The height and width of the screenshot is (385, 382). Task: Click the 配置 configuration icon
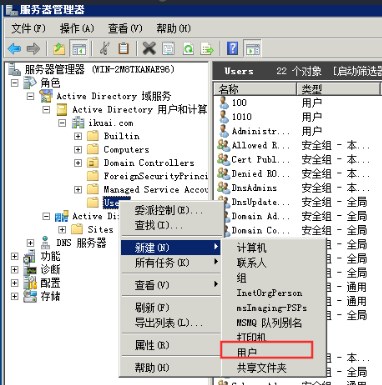(30, 283)
